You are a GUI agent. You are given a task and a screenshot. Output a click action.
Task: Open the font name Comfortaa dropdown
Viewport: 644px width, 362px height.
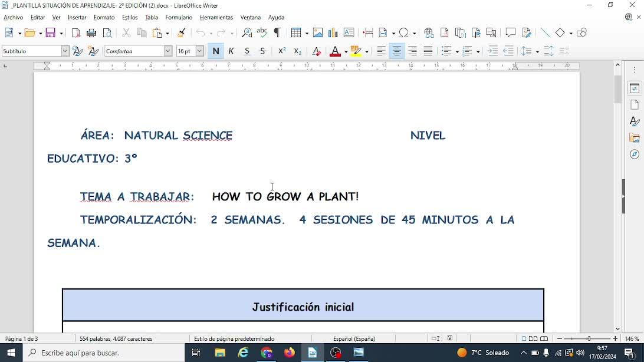[168, 51]
